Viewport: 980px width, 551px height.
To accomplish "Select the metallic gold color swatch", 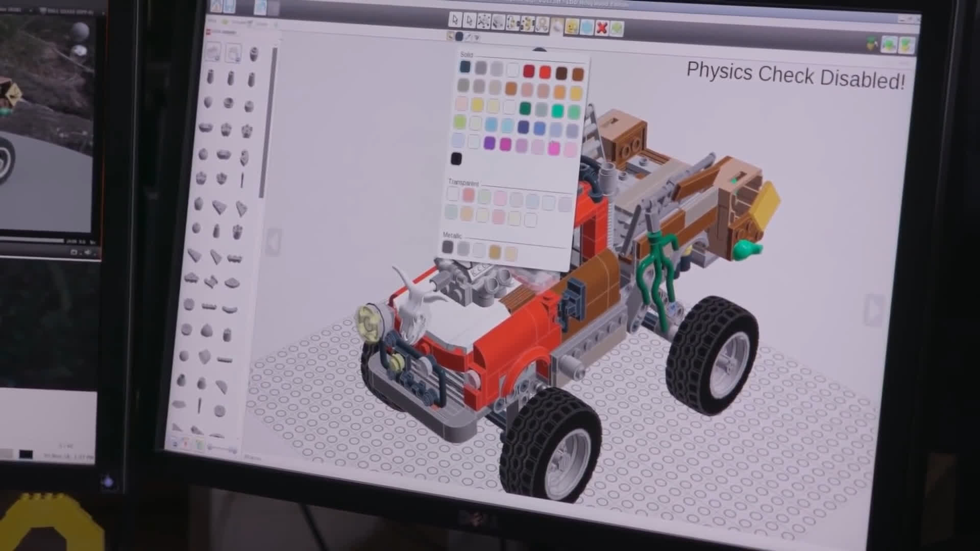I will (x=495, y=252).
